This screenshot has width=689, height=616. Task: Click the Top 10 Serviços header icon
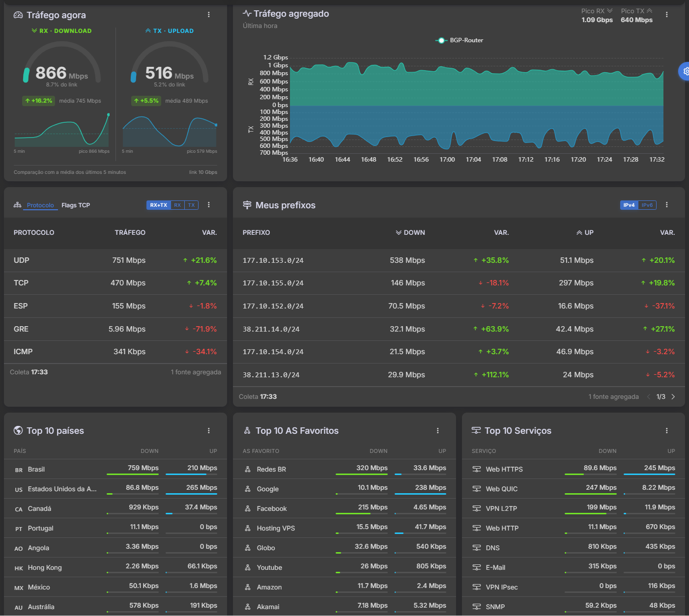click(x=476, y=431)
